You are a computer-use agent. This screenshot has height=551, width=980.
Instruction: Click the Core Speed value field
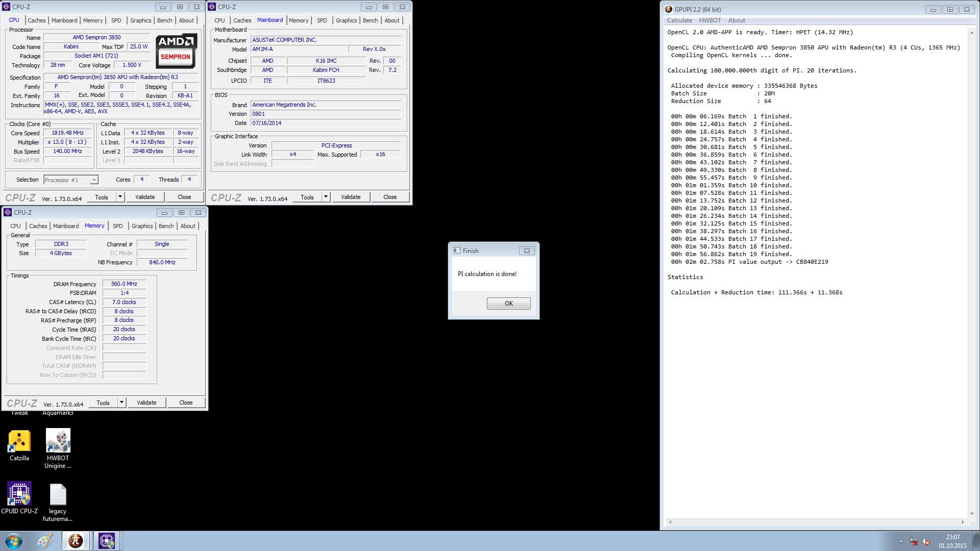point(67,133)
